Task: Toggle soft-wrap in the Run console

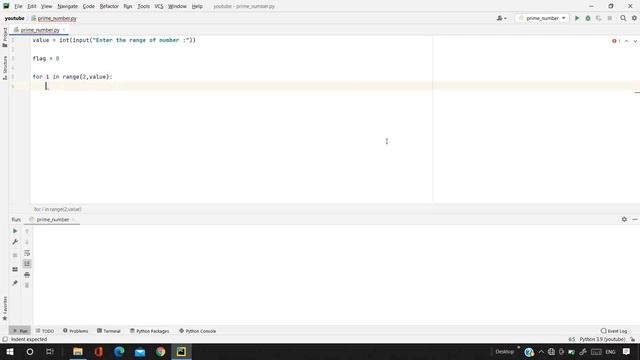Action: (27, 253)
